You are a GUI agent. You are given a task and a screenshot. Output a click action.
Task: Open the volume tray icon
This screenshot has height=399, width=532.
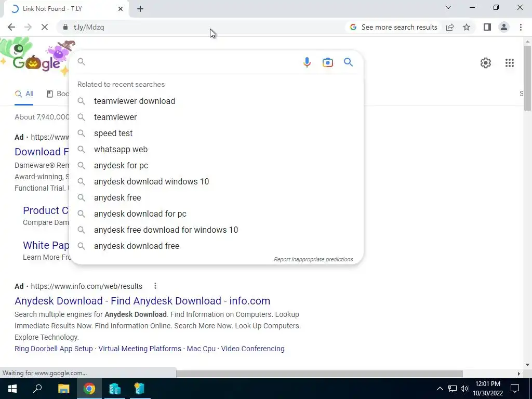click(464, 389)
